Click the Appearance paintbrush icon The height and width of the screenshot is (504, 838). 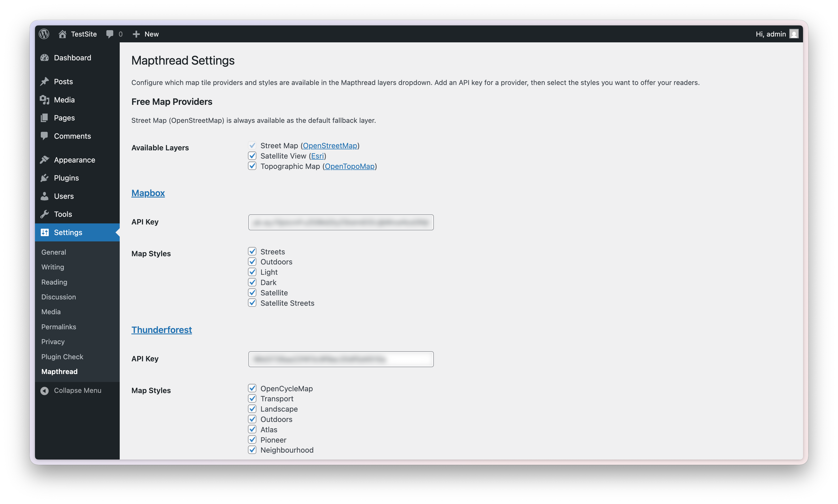[x=45, y=159]
